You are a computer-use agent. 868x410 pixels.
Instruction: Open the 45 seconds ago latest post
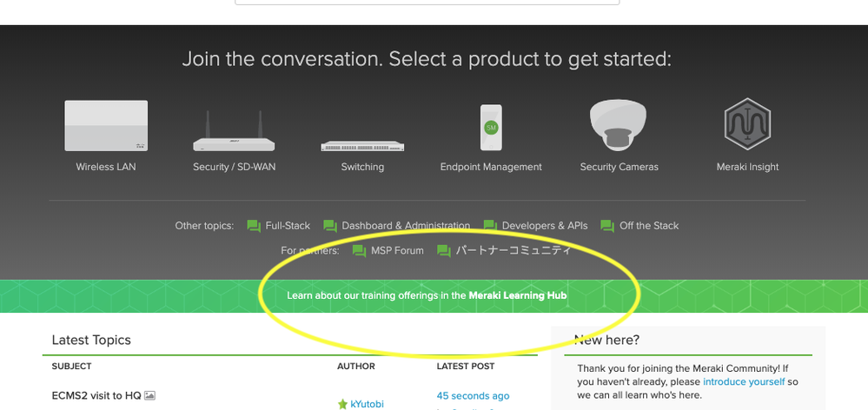coord(473,395)
